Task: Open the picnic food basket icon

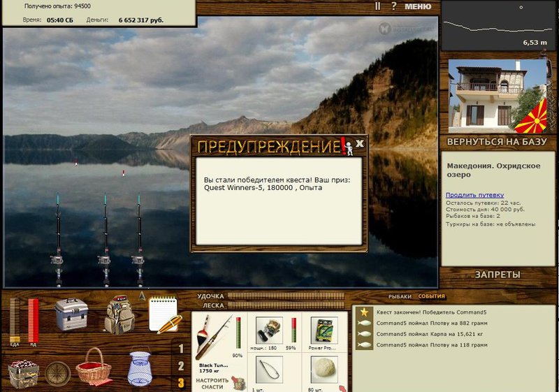Action: point(94,367)
